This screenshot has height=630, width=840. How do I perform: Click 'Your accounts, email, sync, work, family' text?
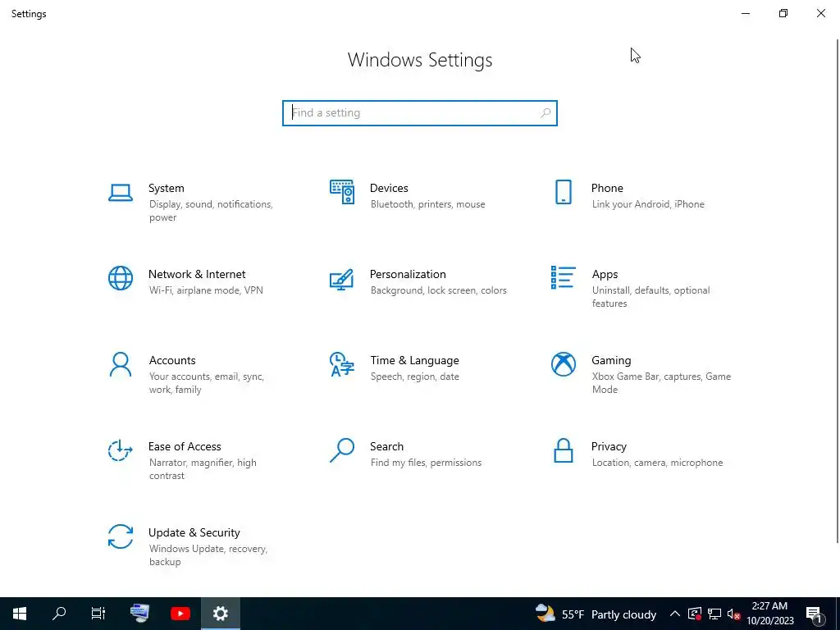(x=206, y=383)
